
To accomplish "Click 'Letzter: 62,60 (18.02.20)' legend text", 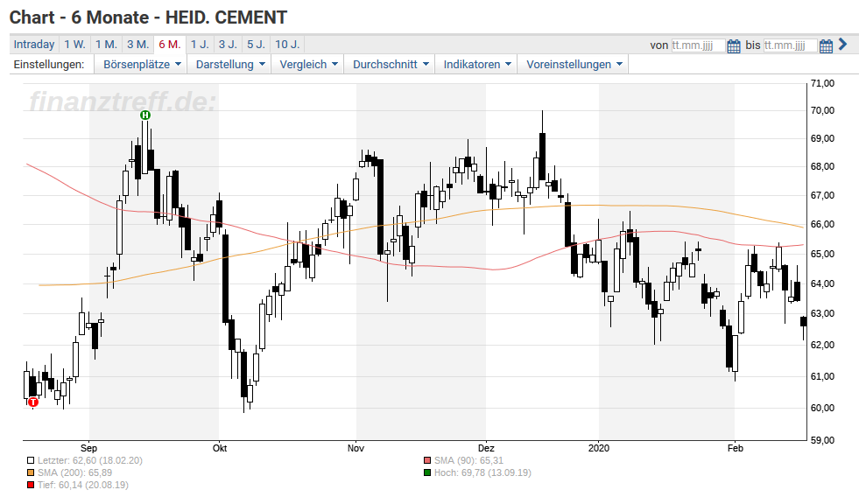I will pos(90,460).
